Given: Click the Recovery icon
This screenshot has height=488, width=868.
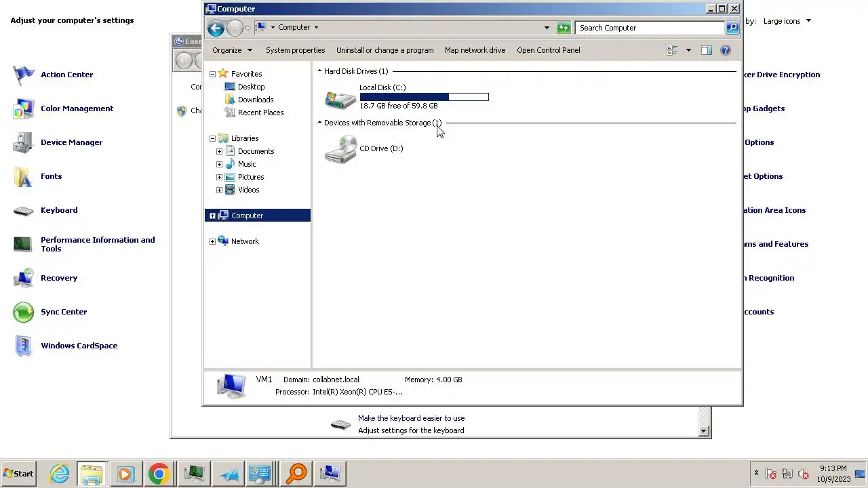Looking at the screenshot, I should [x=23, y=278].
